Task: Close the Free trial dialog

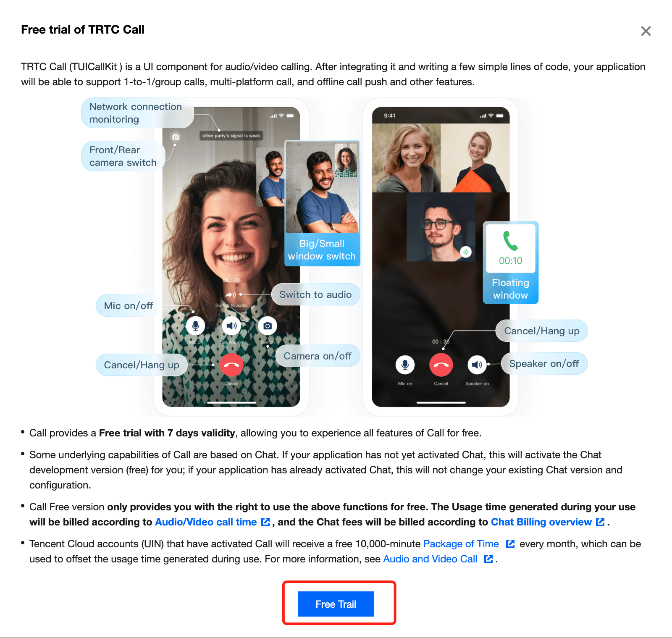Action: pos(646,31)
